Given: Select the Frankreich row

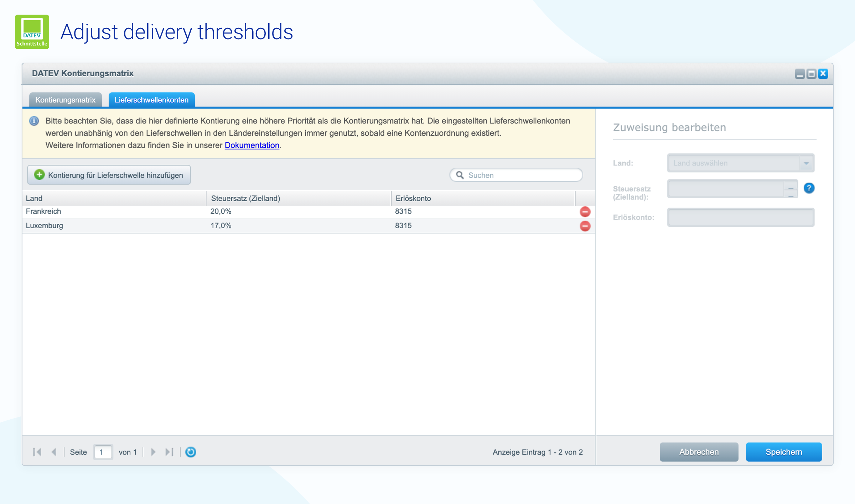Looking at the screenshot, I should pos(309,212).
